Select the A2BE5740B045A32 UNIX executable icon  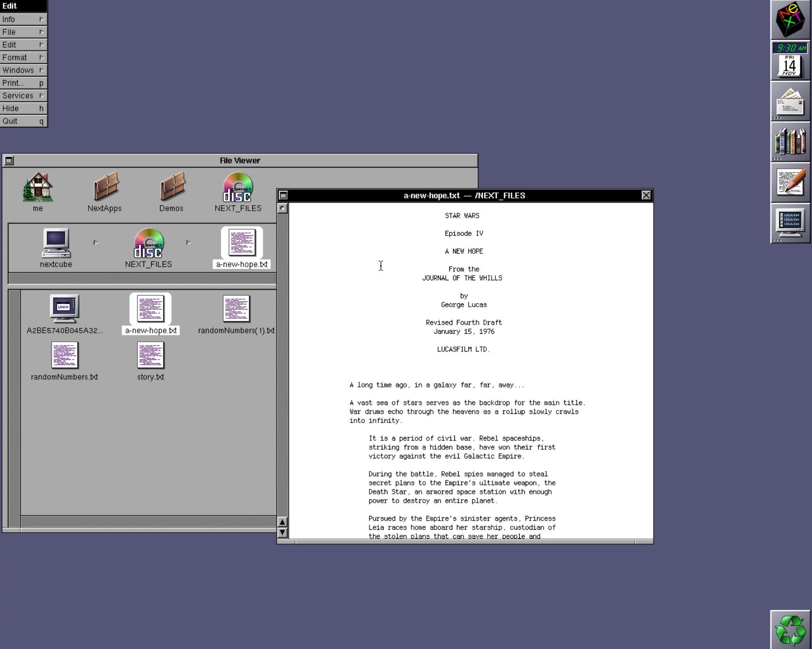point(64,308)
